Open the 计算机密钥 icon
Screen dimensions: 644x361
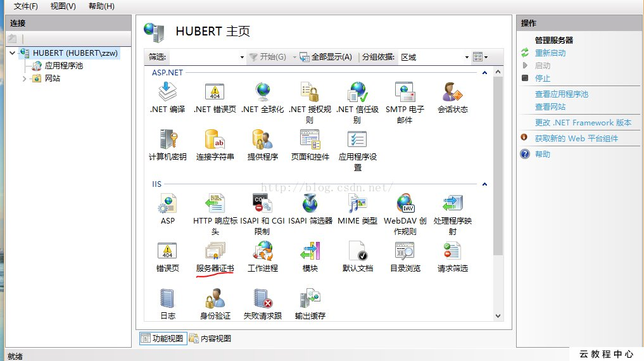168,139
